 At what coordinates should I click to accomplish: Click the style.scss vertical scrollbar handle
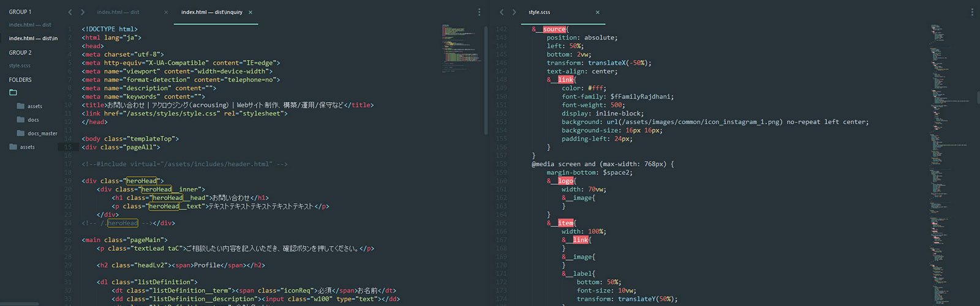point(978,97)
